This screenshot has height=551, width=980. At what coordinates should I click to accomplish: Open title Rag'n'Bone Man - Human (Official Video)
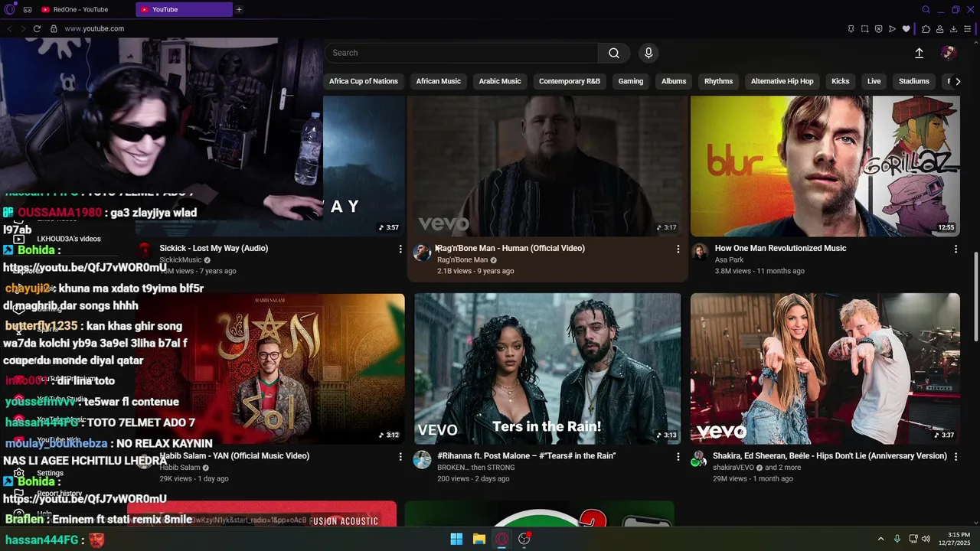[x=511, y=248]
